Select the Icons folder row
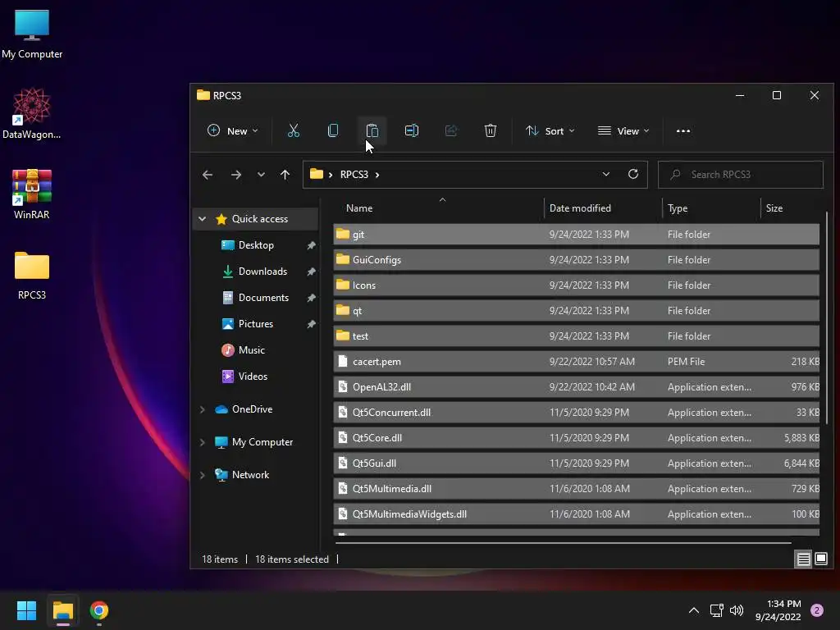The height and width of the screenshot is (630, 840). [577, 285]
